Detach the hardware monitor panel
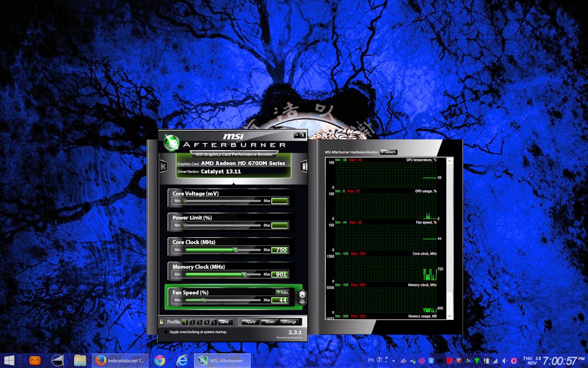Viewport: 588px width, 368px height. (389, 152)
